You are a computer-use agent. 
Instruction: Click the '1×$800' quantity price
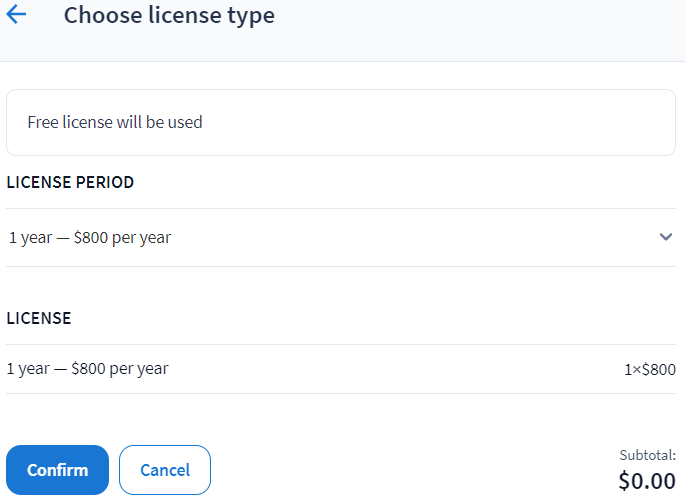pyautogui.click(x=649, y=370)
